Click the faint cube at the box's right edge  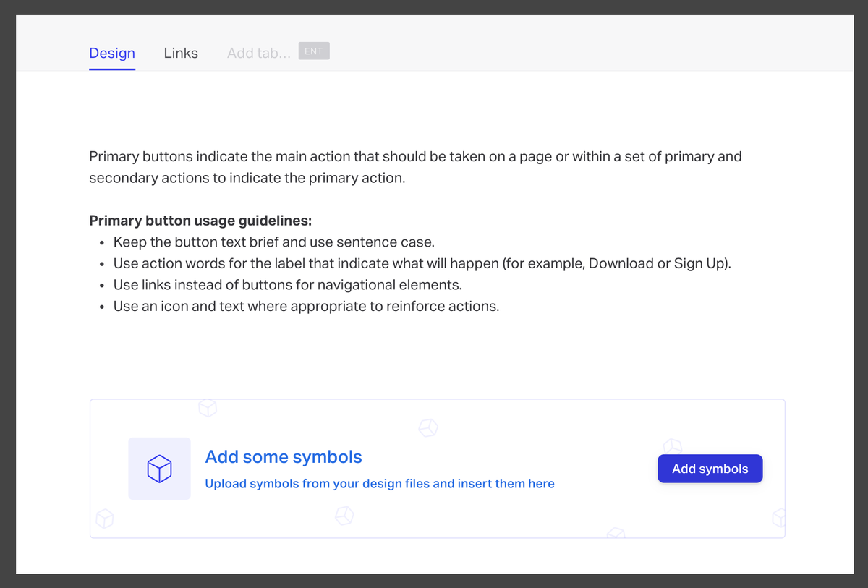pyautogui.click(x=778, y=518)
